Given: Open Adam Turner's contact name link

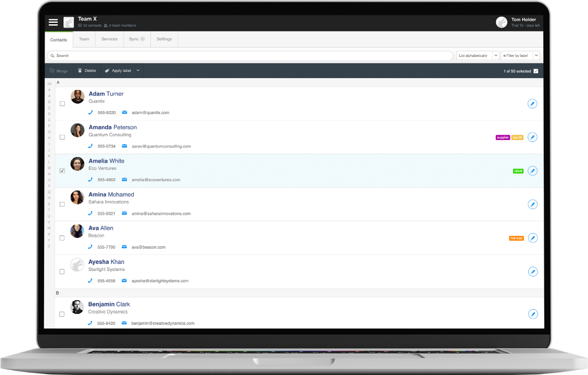Looking at the screenshot, I should click(x=106, y=94).
